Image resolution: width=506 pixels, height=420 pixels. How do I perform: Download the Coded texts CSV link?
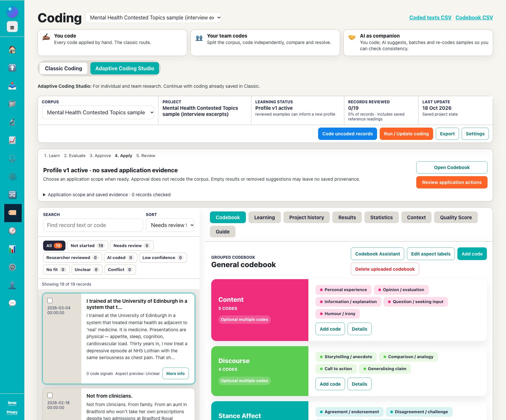coord(430,17)
